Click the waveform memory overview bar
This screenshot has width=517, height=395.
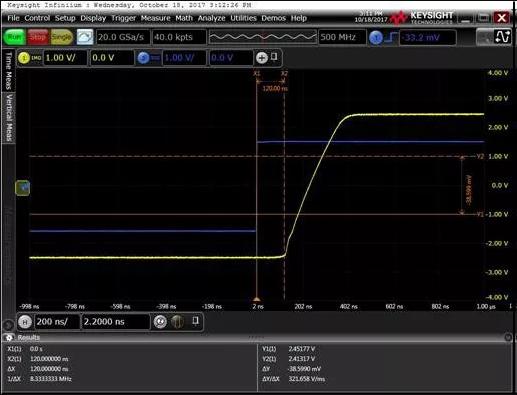coord(262,37)
